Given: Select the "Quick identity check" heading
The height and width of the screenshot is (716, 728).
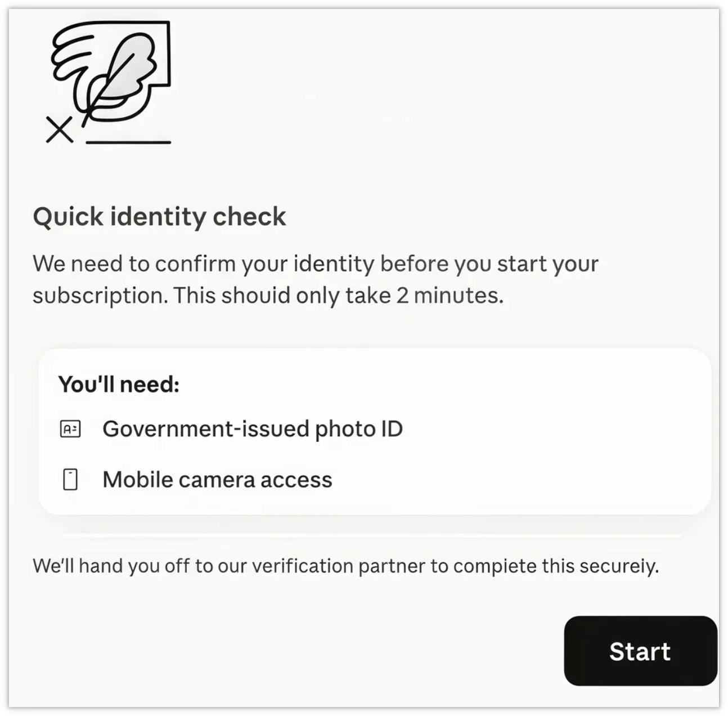Looking at the screenshot, I should click(x=159, y=217).
